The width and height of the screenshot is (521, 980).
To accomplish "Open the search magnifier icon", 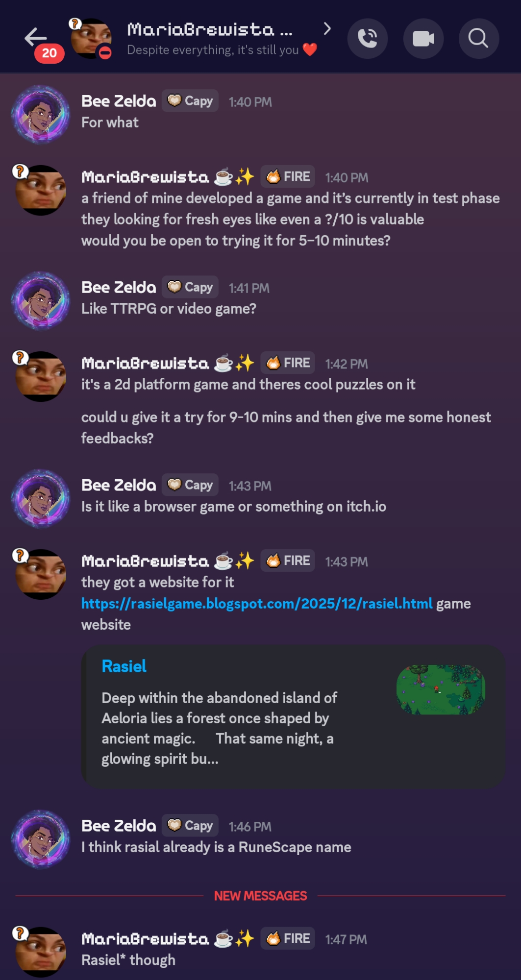I will point(479,38).
